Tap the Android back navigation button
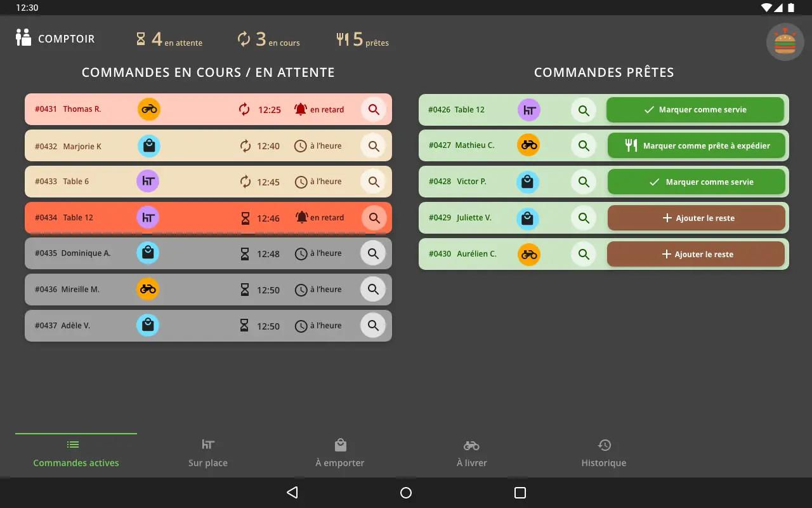This screenshot has height=508, width=812. click(x=292, y=493)
